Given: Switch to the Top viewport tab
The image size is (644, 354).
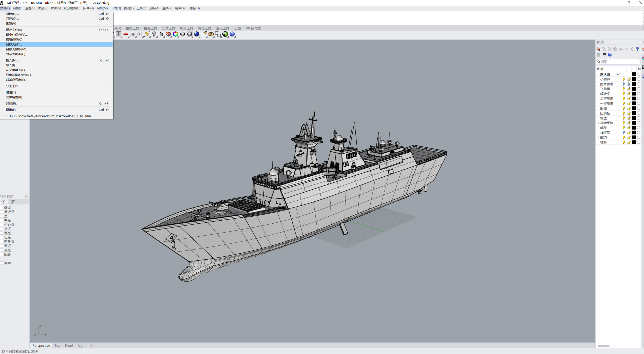Looking at the screenshot, I should (x=57, y=345).
